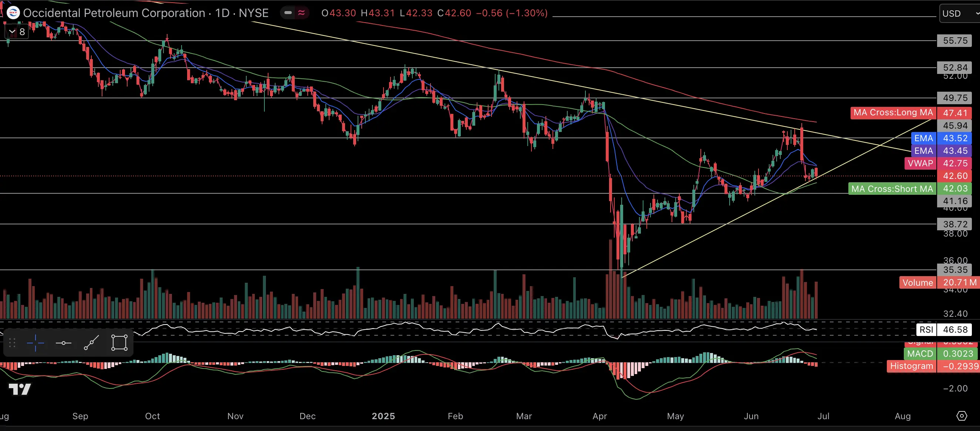Click the MACD indicator label
This screenshot has height=431, width=980.
tap(919, 354)
